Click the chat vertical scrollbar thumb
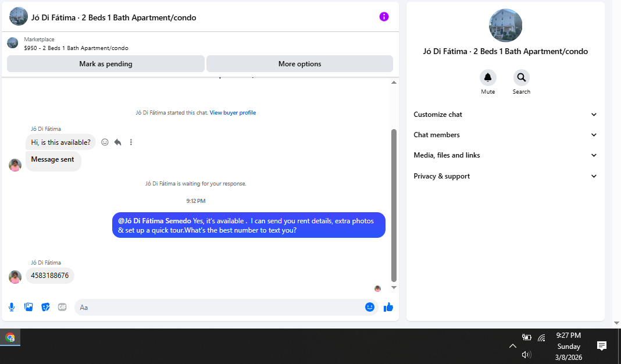This screenshot has height=364, width=621. 394,205
